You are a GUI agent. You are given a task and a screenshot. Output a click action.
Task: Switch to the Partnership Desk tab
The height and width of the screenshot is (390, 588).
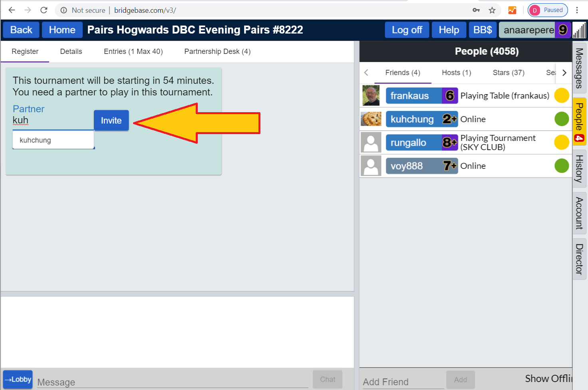coord(217,51)
